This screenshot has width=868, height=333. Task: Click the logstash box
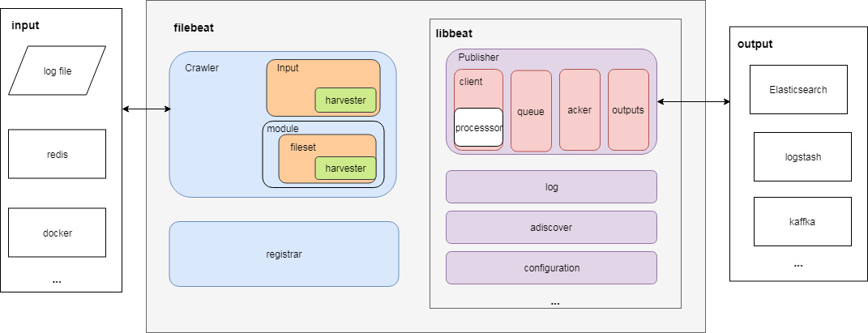click(x=802, y=156)
